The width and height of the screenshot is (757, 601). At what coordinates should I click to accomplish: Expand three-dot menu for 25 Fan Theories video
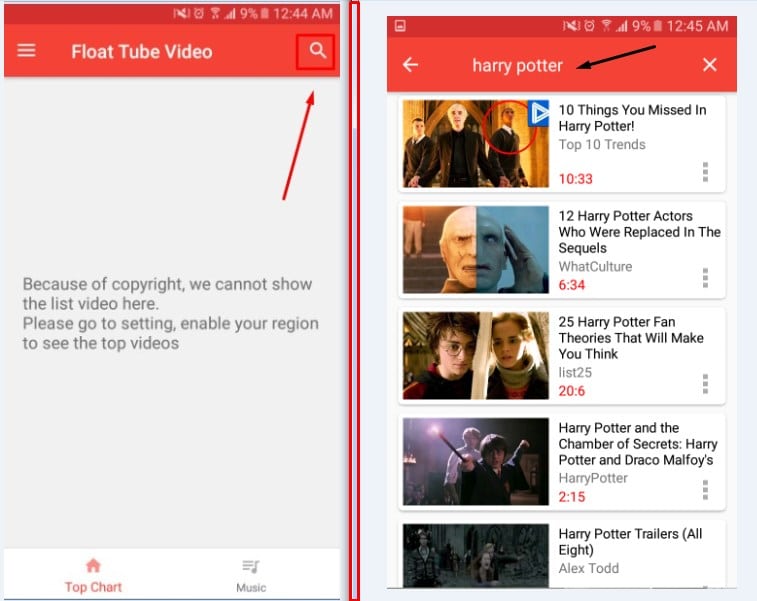(x=705, y=383)
